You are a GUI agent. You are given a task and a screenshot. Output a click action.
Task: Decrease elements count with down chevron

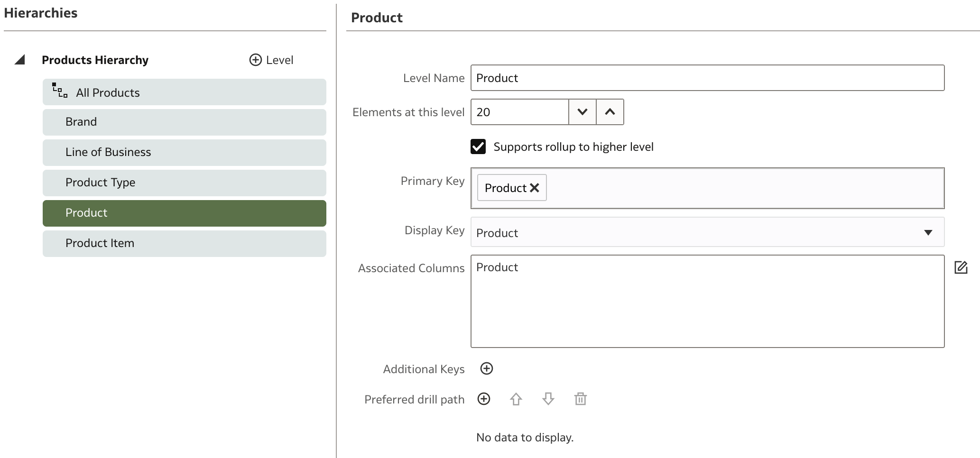click(x=582, y=112)
